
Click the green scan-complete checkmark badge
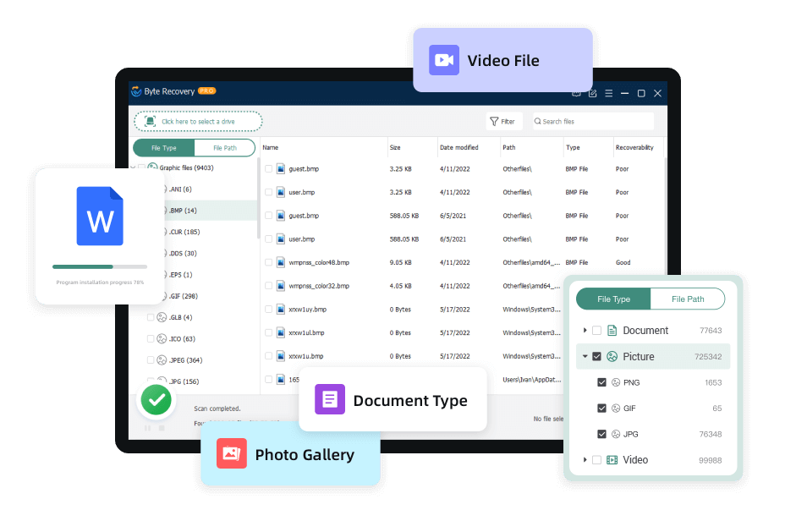coord(156,400)
